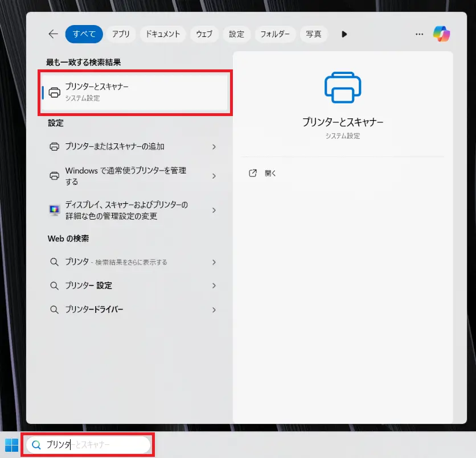Viewport: 476px width, 458px height.
Task: Click the Windows Start logo on taskbar
Action: point(11,445)
